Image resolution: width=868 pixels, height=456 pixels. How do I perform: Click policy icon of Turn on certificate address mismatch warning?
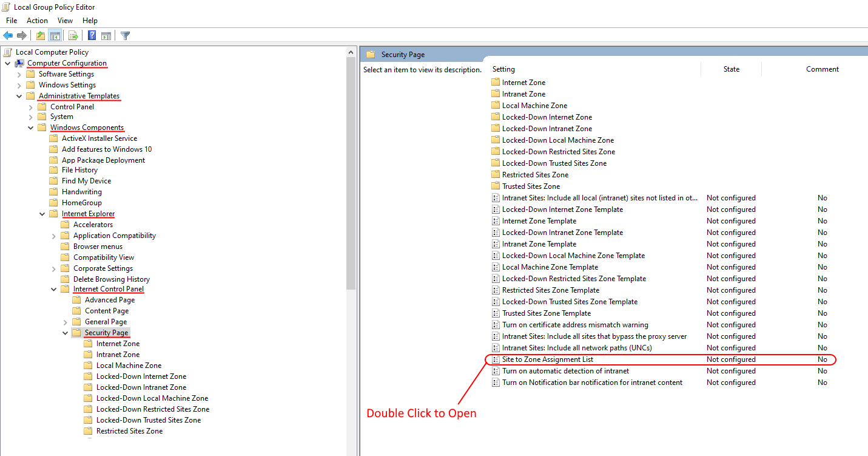[x=495, y=325]
